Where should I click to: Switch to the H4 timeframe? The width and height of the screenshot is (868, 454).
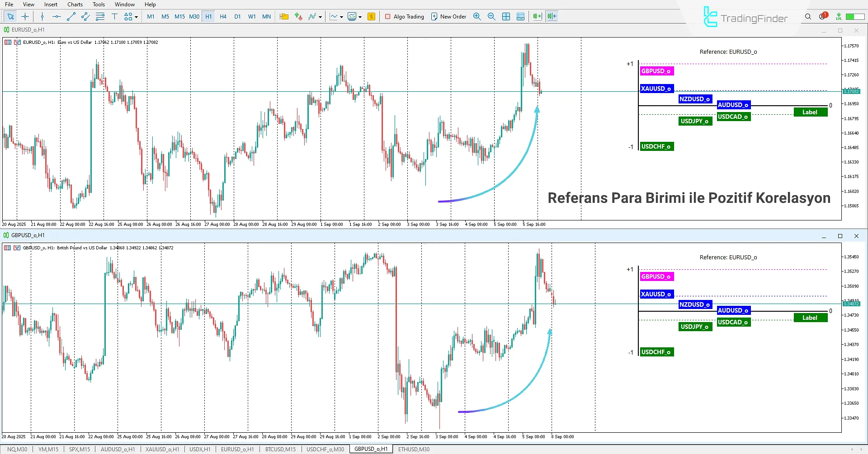click(x=223, y=17)
